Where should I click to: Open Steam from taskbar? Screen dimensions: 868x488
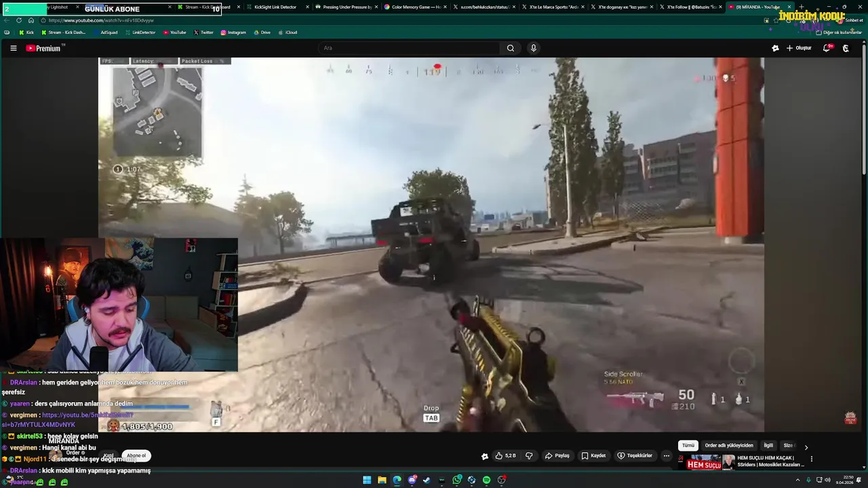pos(427,480)
